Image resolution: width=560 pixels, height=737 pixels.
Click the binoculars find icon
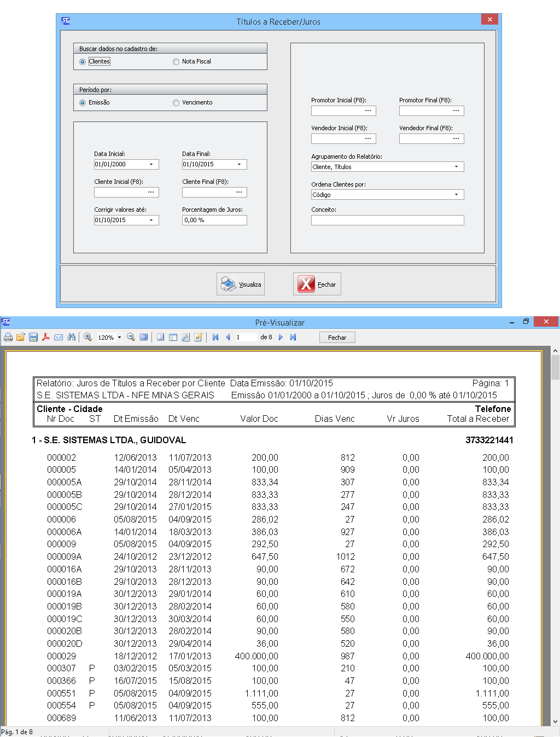pos(71,338)
